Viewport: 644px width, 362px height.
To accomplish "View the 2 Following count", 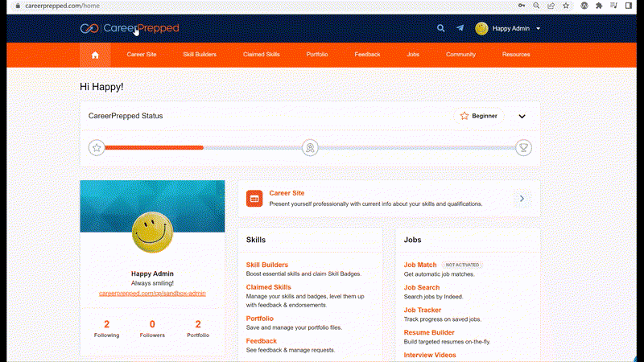I will click(106, 329).
